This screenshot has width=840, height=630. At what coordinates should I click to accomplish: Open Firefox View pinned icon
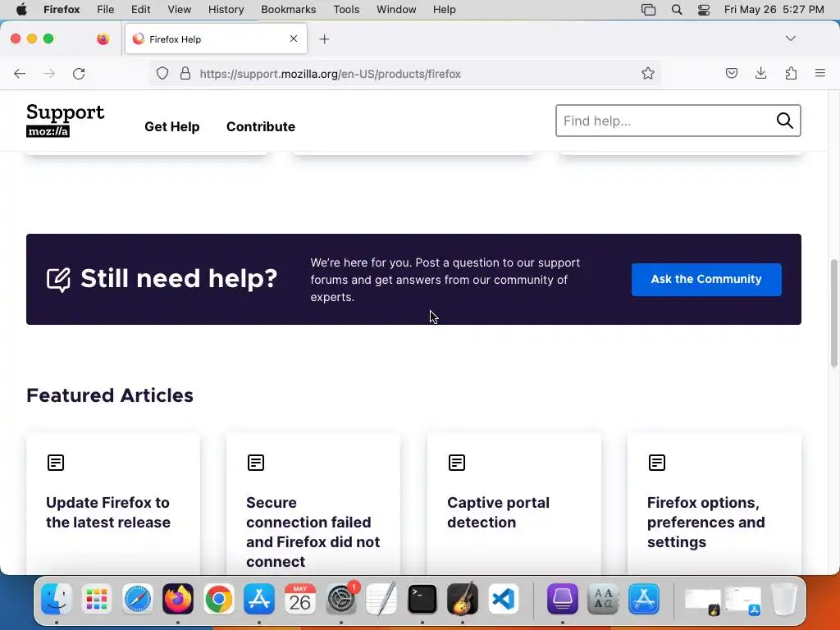coord(103,39)
